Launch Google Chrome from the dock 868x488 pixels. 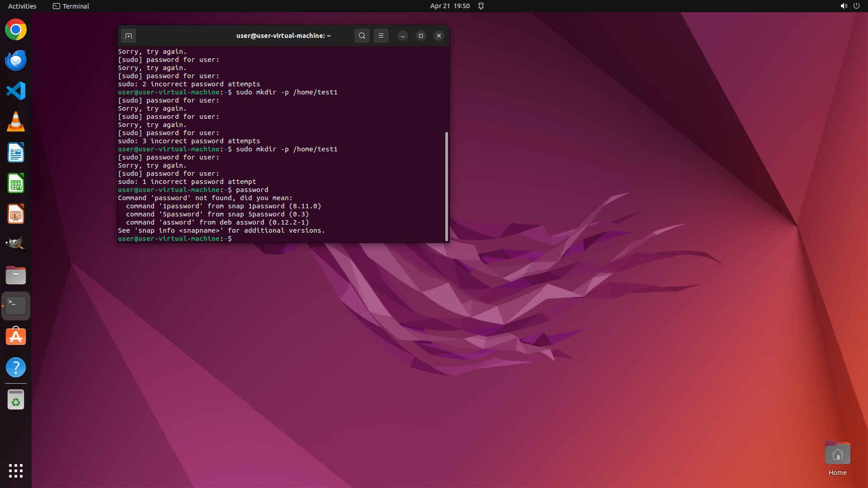[16, 30]
